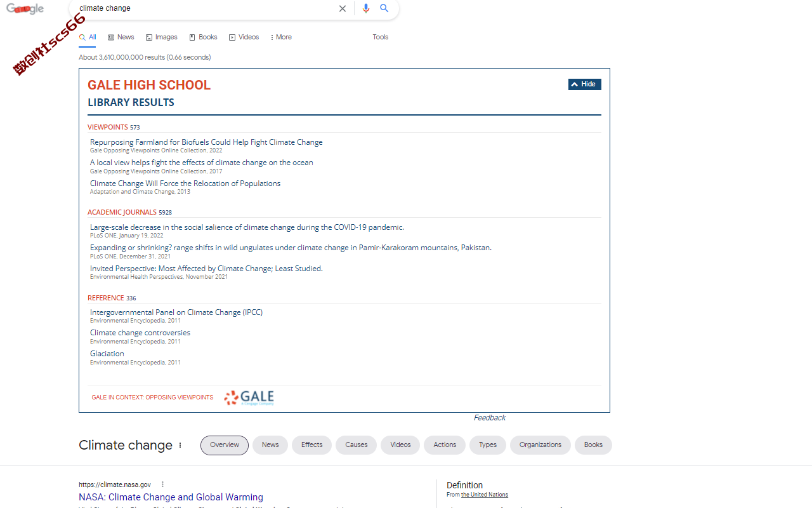
Task: Switch to the News search tab
Action: (x=121, y=37)
